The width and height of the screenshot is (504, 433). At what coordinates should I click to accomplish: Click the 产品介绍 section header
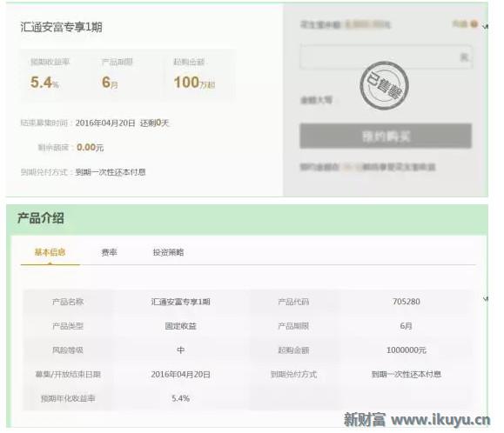pos(41,218)
